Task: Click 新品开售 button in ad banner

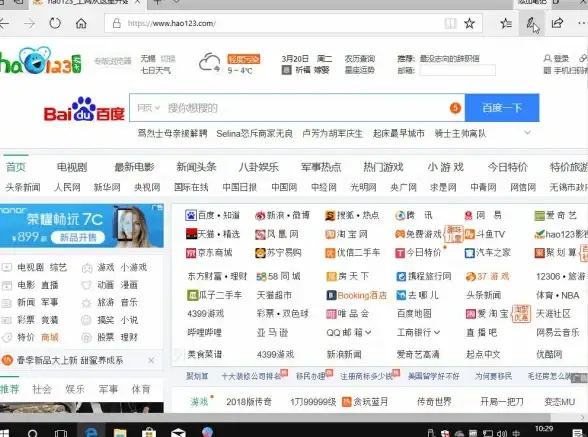Action: point(78,237)
